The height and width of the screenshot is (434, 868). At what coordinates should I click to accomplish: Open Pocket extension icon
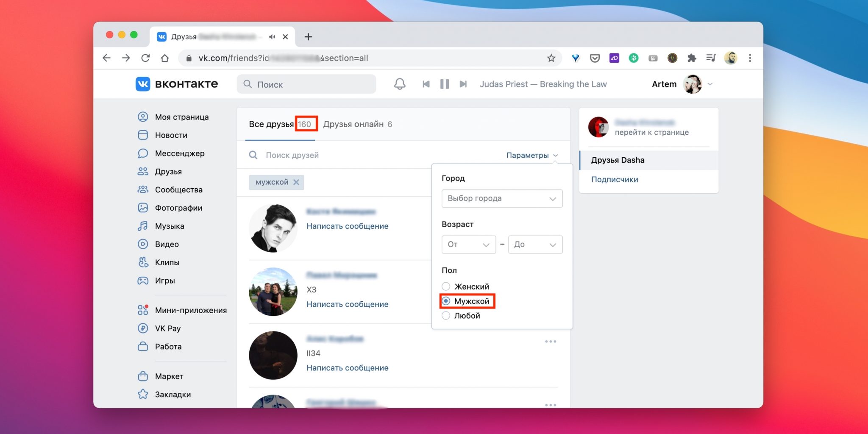point(595,58)
